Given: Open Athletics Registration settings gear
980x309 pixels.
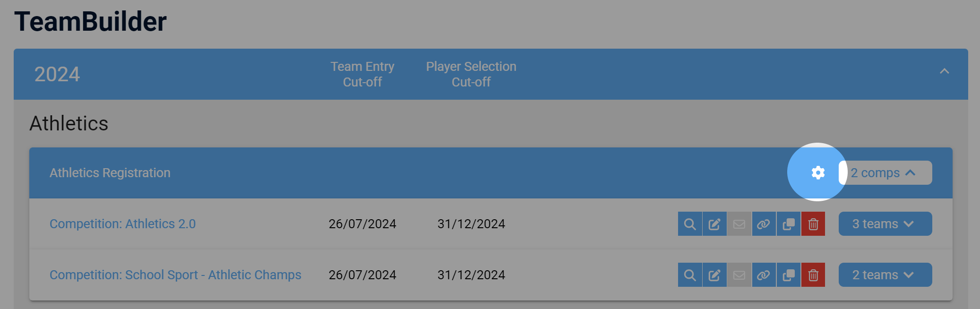Looking at the screenshot, I should tap(818, 172).
